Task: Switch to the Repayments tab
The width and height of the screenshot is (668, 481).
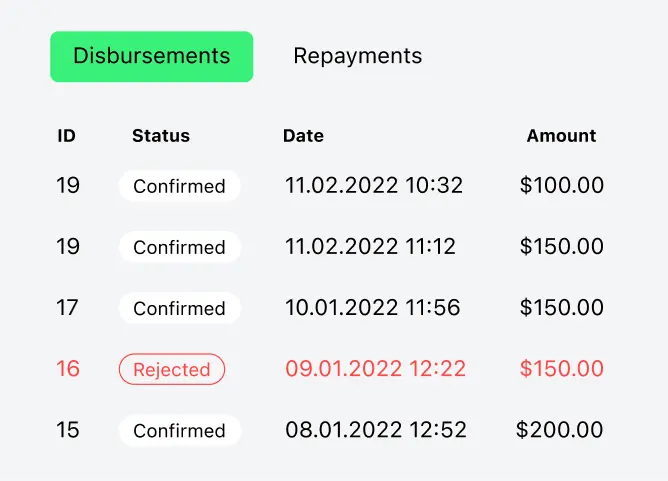Action: click(x=357, y=56)
